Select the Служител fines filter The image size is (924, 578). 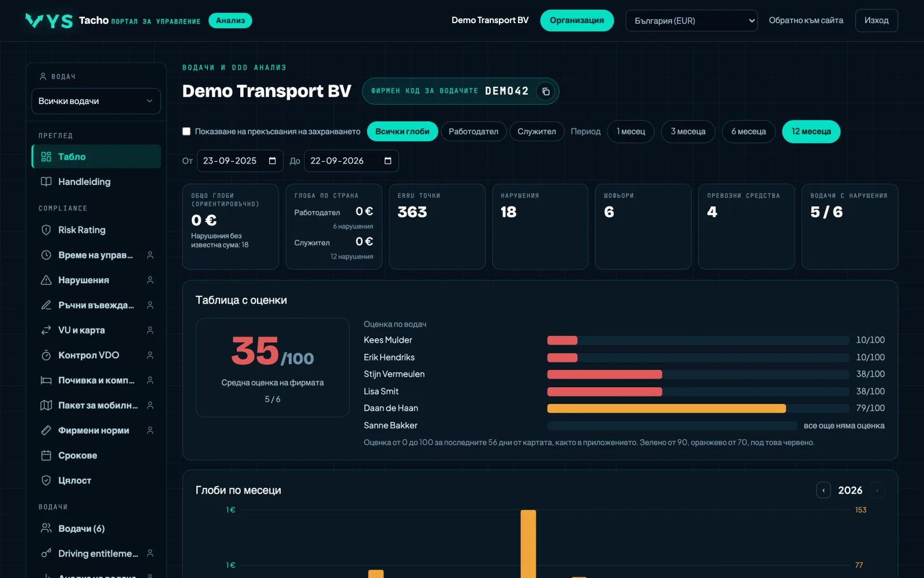536,131
